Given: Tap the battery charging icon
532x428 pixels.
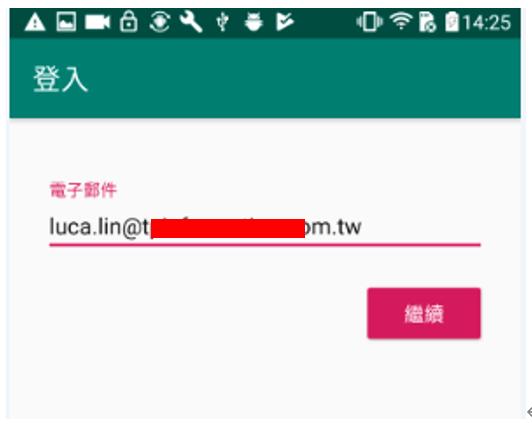Looking at the screenshot, I should click(x=452, y=22).
